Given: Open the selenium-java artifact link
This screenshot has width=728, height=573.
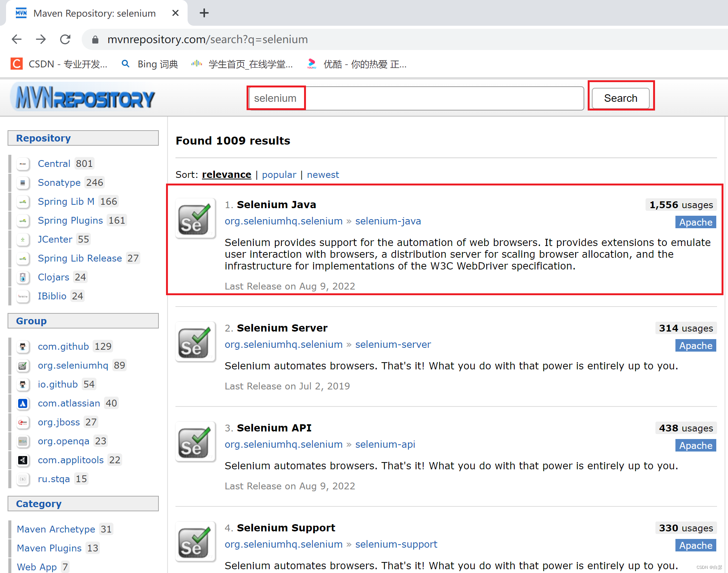Looking at the screenshot, I should 388,221.
